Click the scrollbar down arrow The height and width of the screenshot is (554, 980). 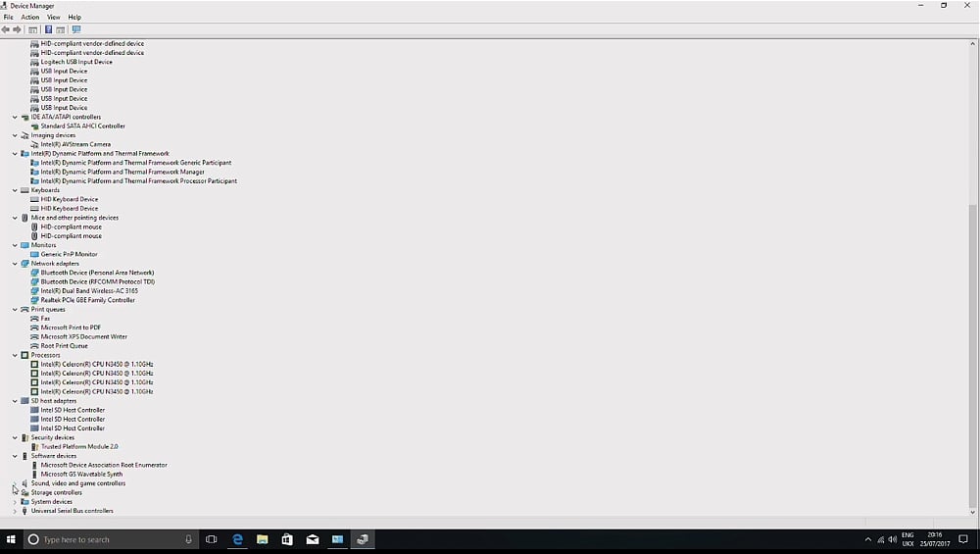972,512
